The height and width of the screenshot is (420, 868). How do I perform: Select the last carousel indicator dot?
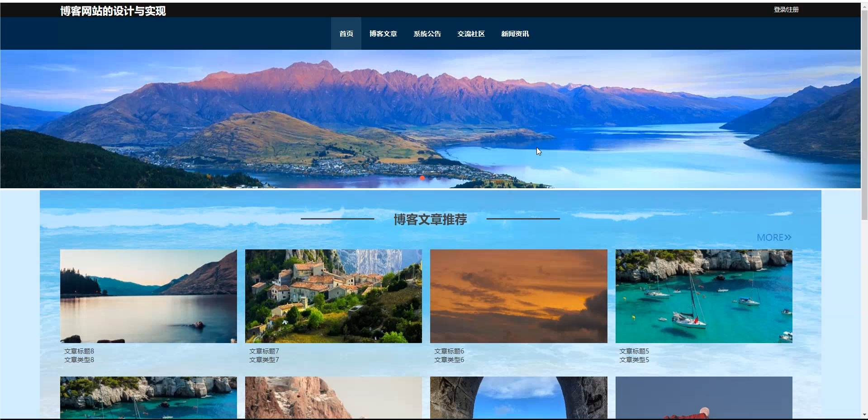[x=438, y=178]
